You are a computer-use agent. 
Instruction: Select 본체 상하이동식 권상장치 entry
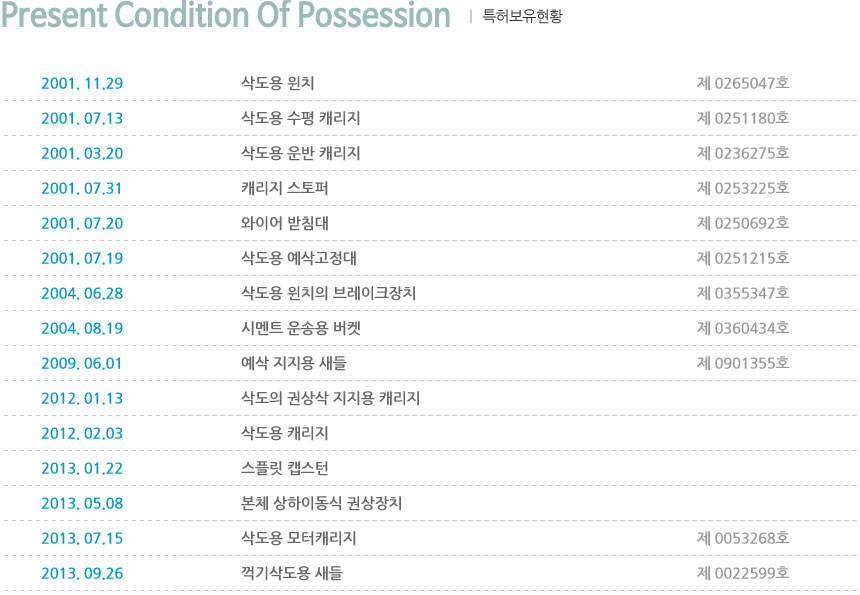[x=321, y=503]
